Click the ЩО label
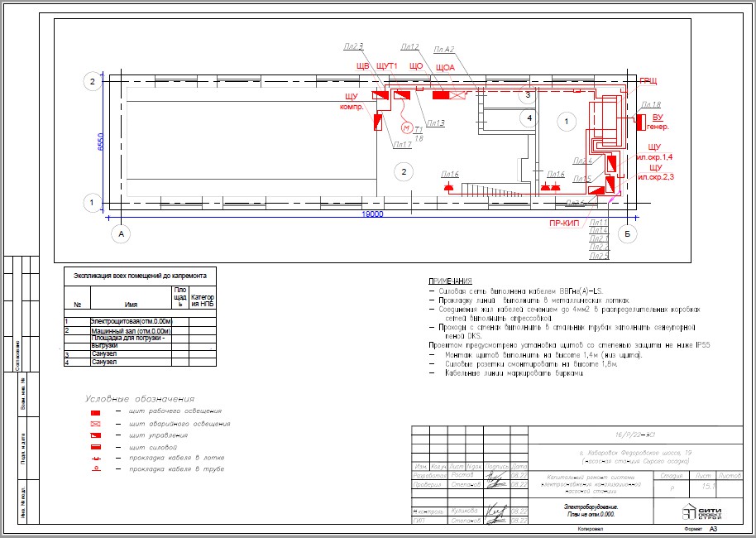This screenshot has width=756, height=538. (416, 66)
